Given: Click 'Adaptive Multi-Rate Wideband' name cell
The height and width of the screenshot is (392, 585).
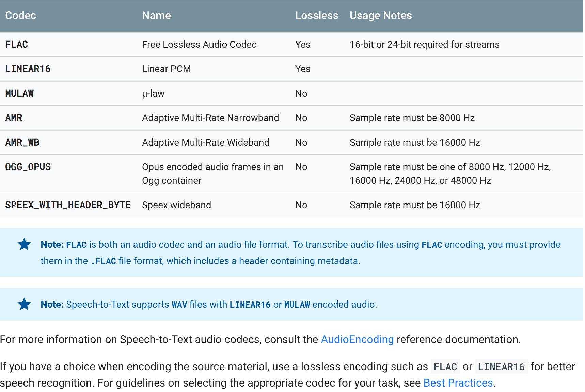Looking at the screenshot, I should pos(206,143).
